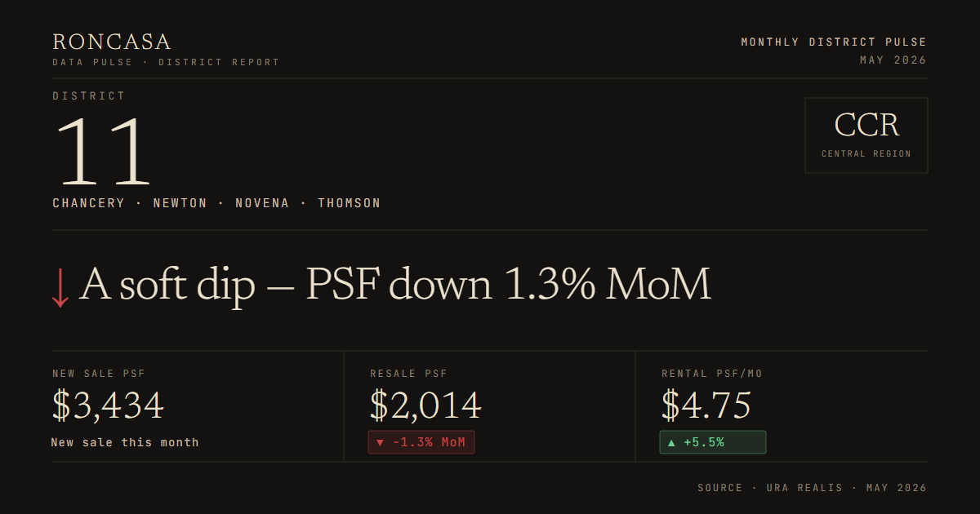Click the Data Pulse District Report subtitle
This screenshot has height=514, width=980.
[166, 62]
